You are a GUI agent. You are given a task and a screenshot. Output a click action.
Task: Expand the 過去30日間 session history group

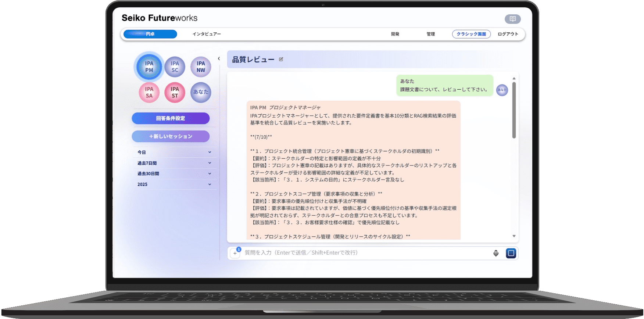pos(174,174)
